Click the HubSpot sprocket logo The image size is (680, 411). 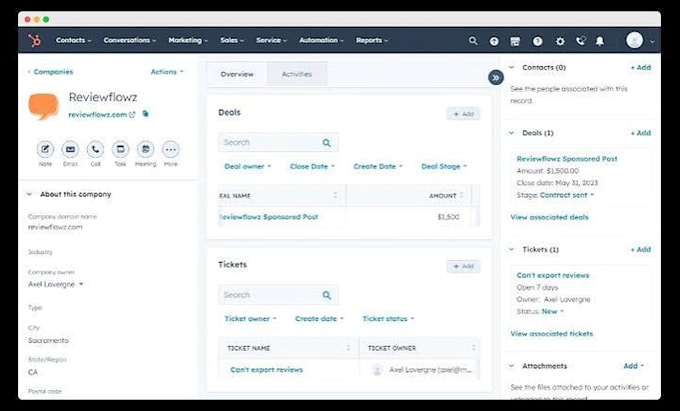(34, 40)
